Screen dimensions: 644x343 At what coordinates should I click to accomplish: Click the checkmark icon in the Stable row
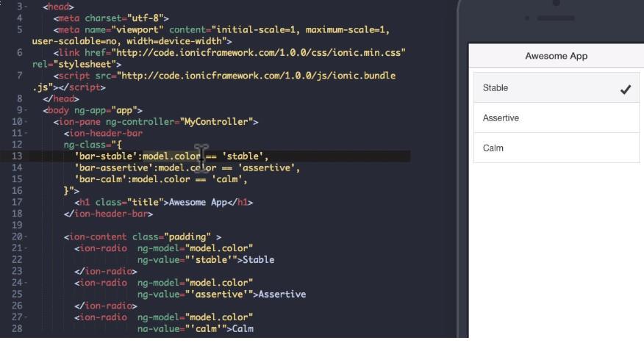point(626,89)
